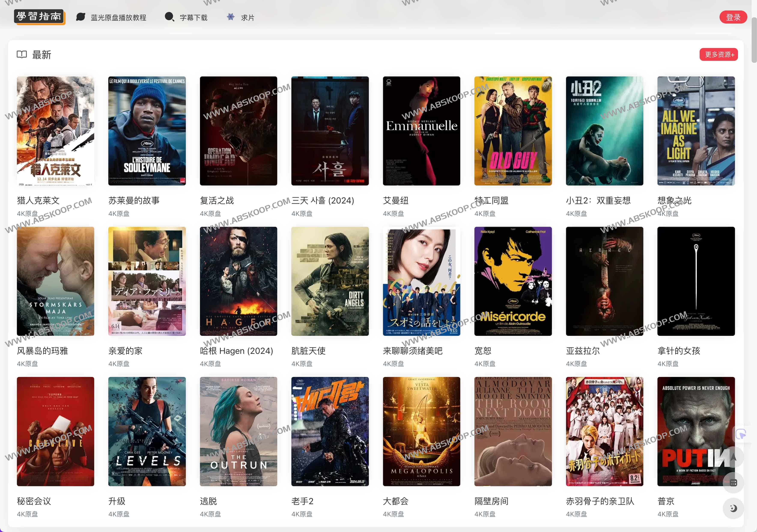The image size is (757, 532).
Task: Click the Dirty Angels poster thumbnail
Action: 330,281
